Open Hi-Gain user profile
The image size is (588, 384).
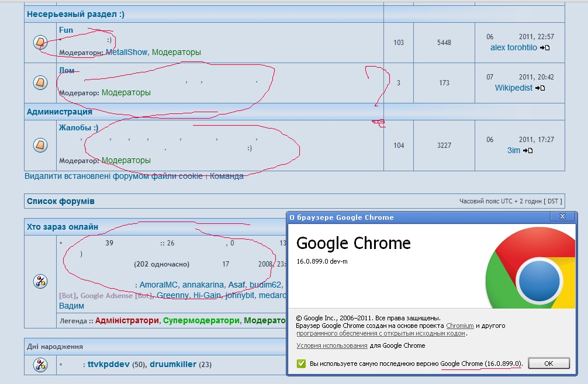[x=207, y=295]
